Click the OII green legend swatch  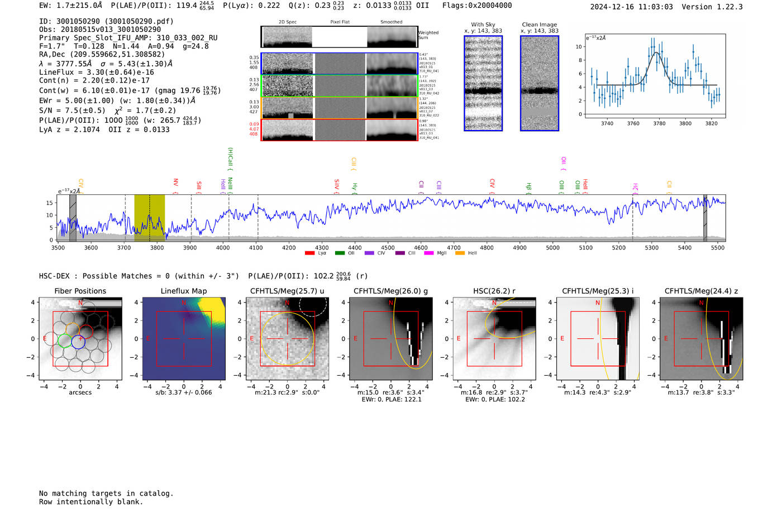[340, 253]
